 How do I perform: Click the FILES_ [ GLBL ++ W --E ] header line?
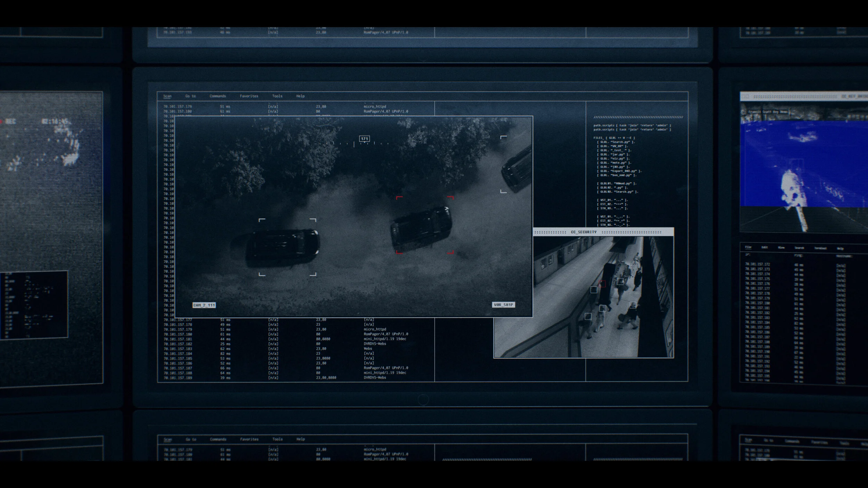pyautogui.click(x=614, y=138)
